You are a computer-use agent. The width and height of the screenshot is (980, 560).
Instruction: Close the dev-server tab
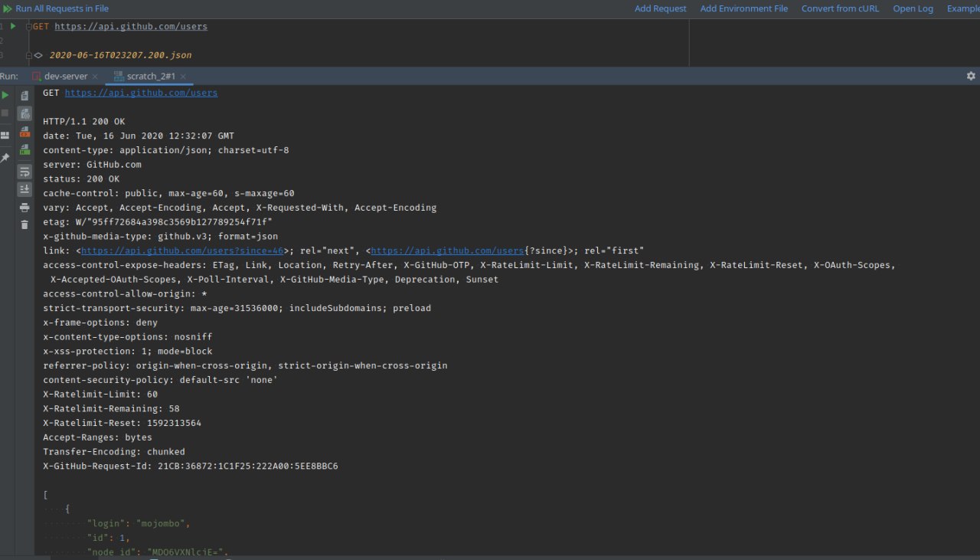pos(95,77)
